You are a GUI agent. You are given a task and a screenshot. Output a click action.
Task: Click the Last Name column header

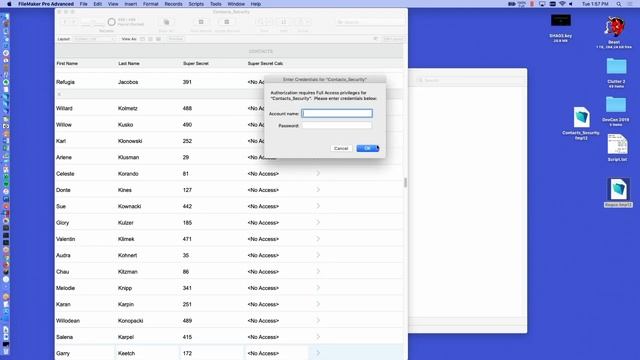pyautogui.click(x=129, y=63)
